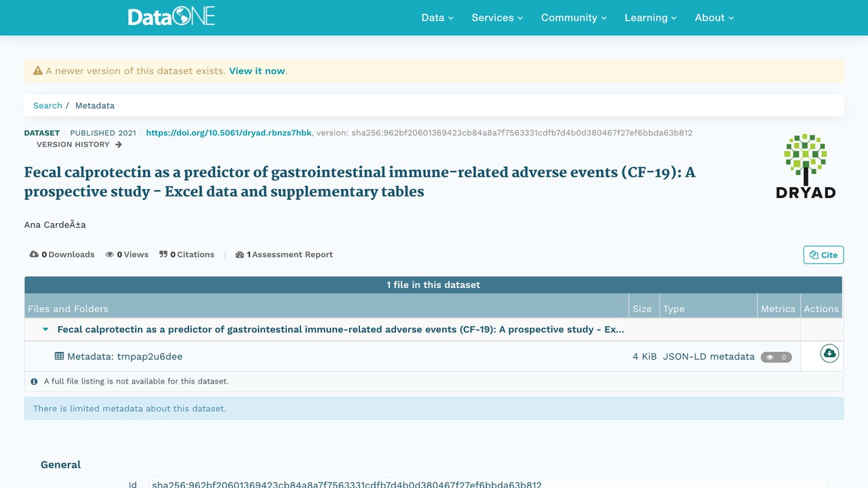The width and height of the screenshot is (868, 488).
Task: Click the 4 KiB size cell
Action: [x=645, y=357]
